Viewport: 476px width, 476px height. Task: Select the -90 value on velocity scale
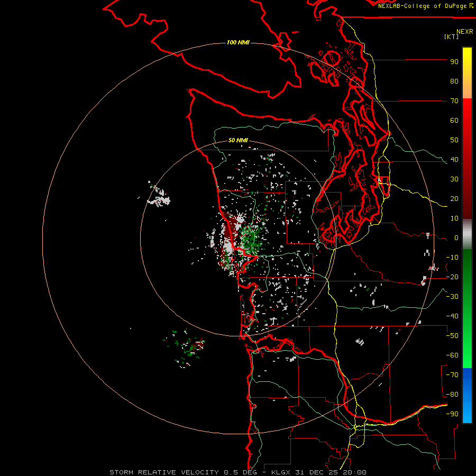coord(452,414)
